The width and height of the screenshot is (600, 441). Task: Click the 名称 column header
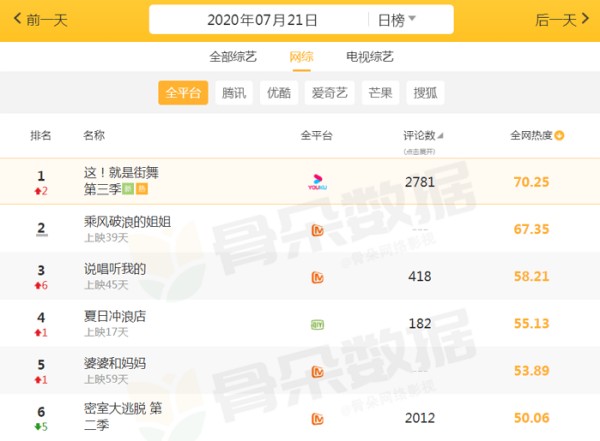point(94,136)
